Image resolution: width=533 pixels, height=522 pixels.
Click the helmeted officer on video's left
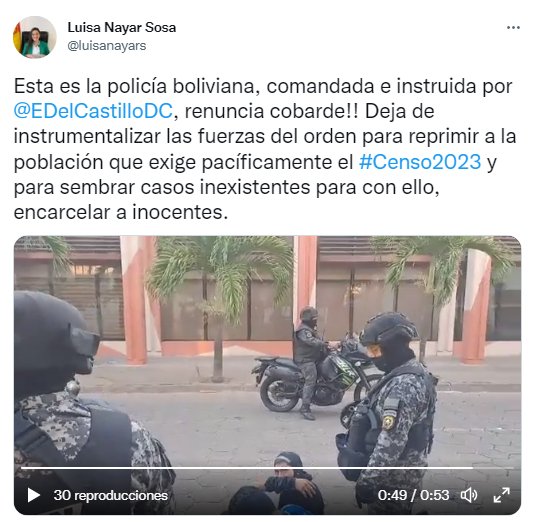80,403
